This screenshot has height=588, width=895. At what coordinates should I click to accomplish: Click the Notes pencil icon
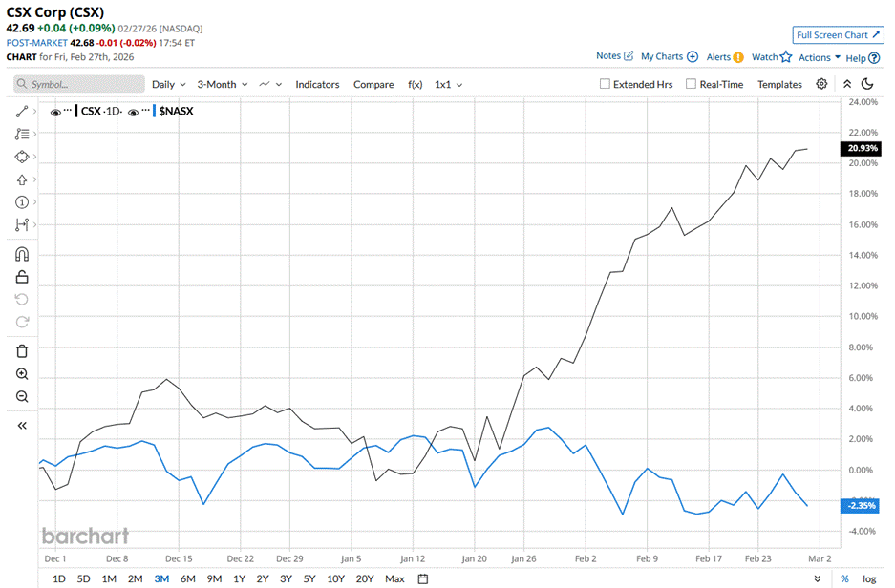629,56
